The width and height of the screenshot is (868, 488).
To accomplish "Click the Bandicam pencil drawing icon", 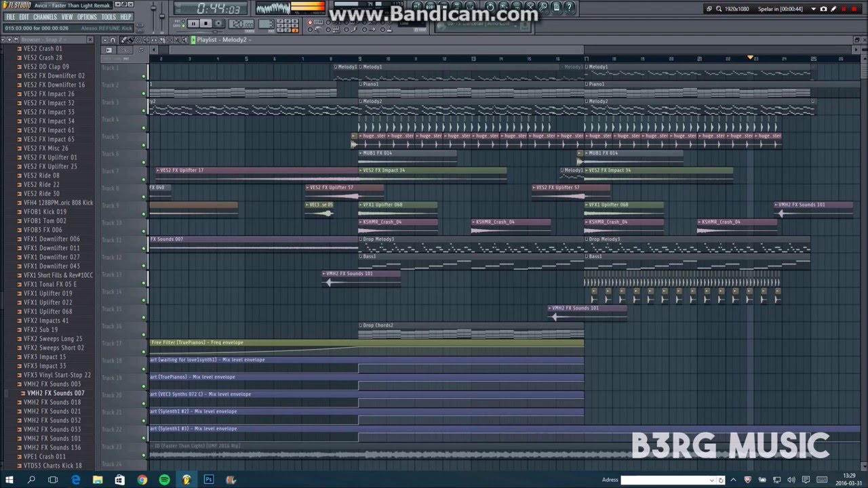I will tap(834, 9).
